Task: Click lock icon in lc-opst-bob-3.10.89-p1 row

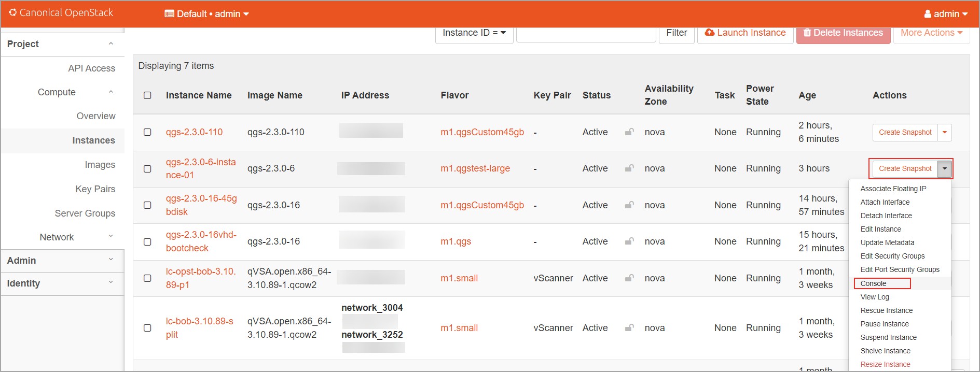Action: click(x=629, y=278)
